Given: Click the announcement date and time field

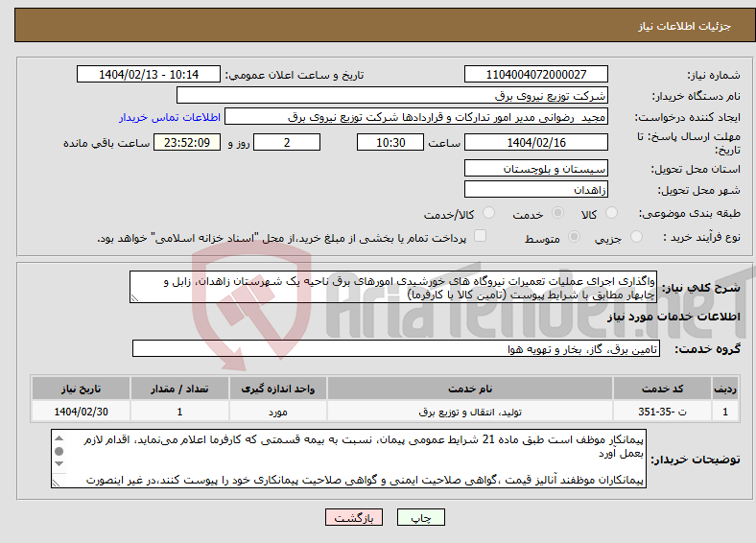Looking at the screenshot, I should (x=149, y=74).
